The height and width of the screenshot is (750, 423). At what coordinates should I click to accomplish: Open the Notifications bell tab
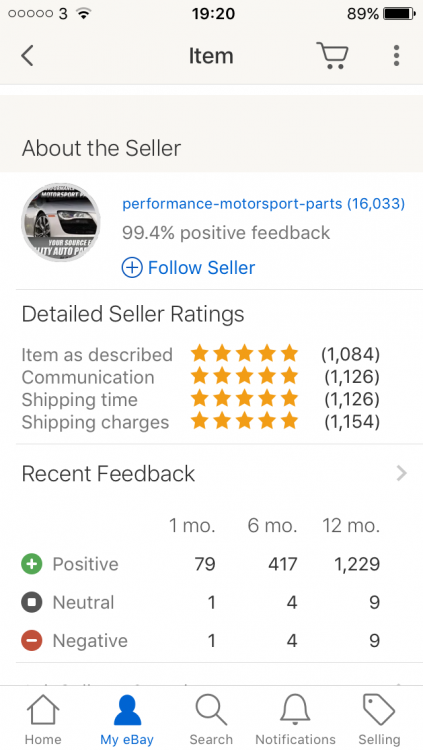[295, 719]
